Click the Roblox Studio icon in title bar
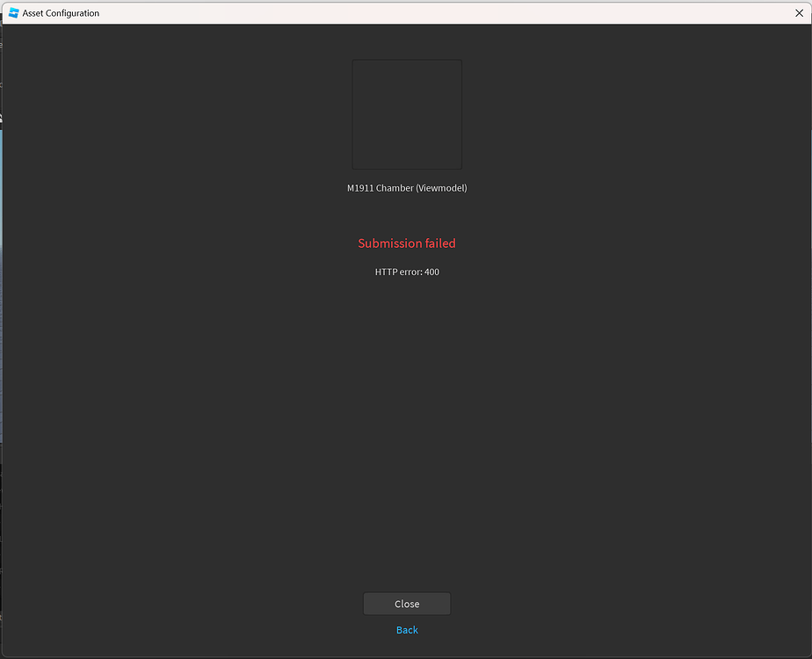812x659 pixels. pyautogui.click(x=13, y=13)
